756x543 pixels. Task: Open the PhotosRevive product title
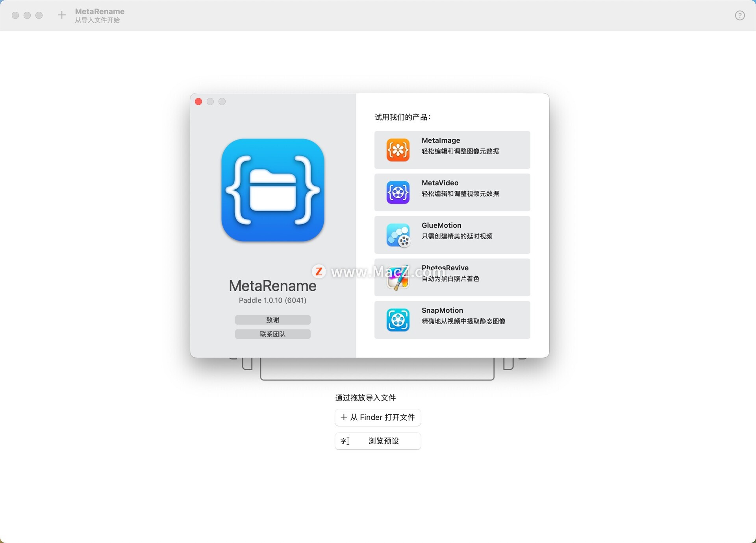[x=445, y=268]
